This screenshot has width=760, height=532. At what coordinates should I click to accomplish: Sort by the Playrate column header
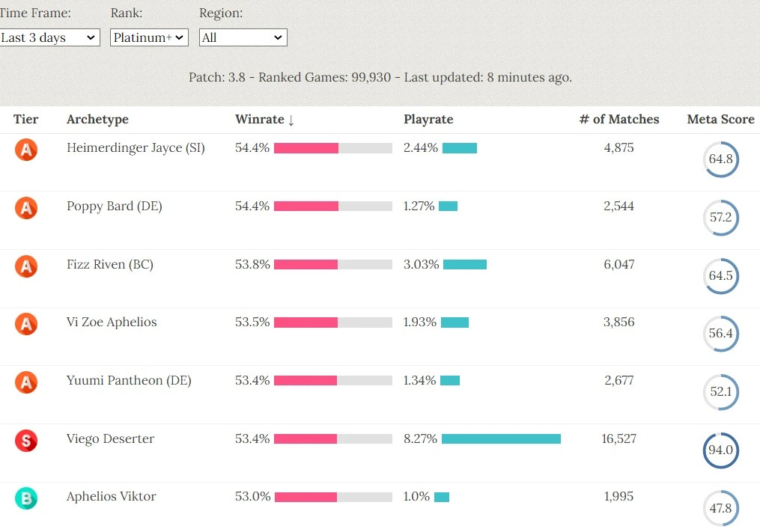(x=428, y=119)
